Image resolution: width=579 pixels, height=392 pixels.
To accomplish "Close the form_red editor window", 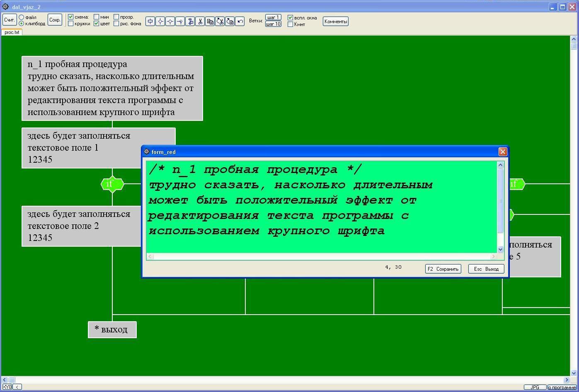I will 502,152.
